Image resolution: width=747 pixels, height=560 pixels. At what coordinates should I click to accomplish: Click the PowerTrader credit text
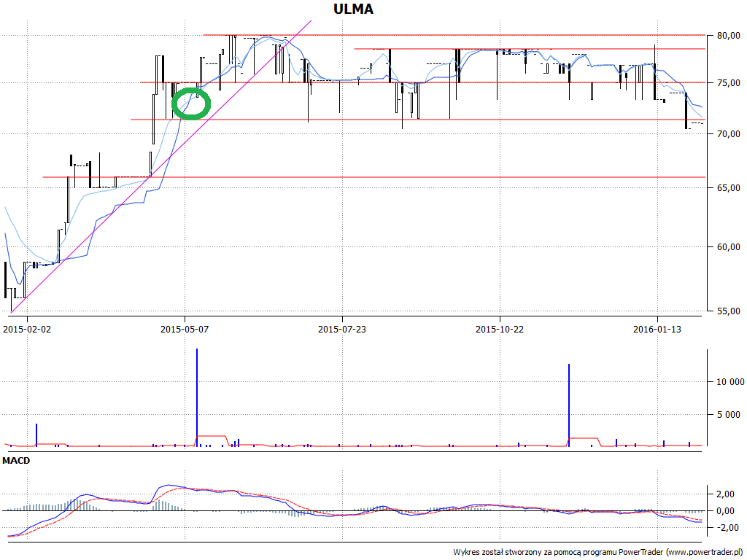[x=598, y=553]
